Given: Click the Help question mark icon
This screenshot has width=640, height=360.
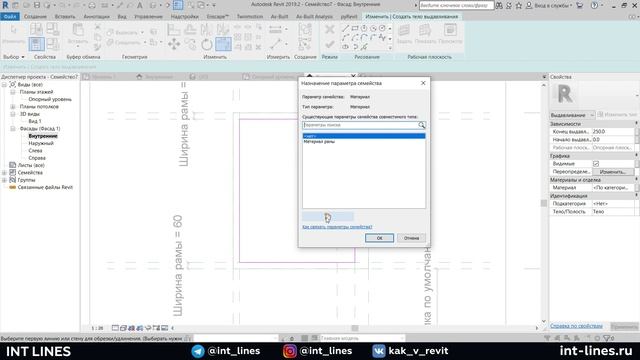Looking at the screenshot, I should (x=594, y=5).
